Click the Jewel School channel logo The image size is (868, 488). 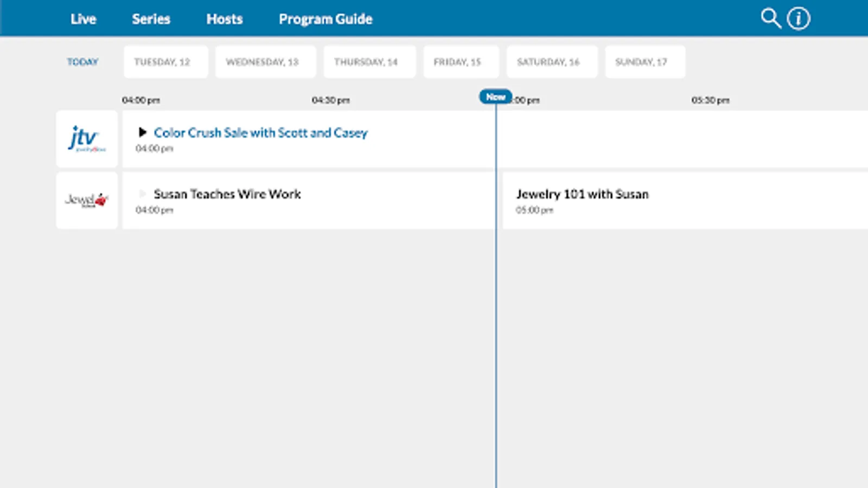pos(86,200)
